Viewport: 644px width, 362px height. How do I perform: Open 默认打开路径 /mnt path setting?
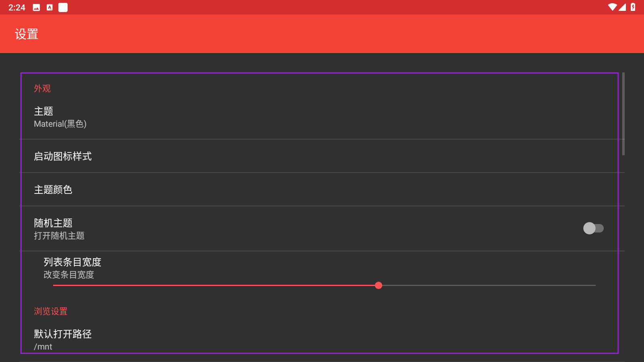322,340
